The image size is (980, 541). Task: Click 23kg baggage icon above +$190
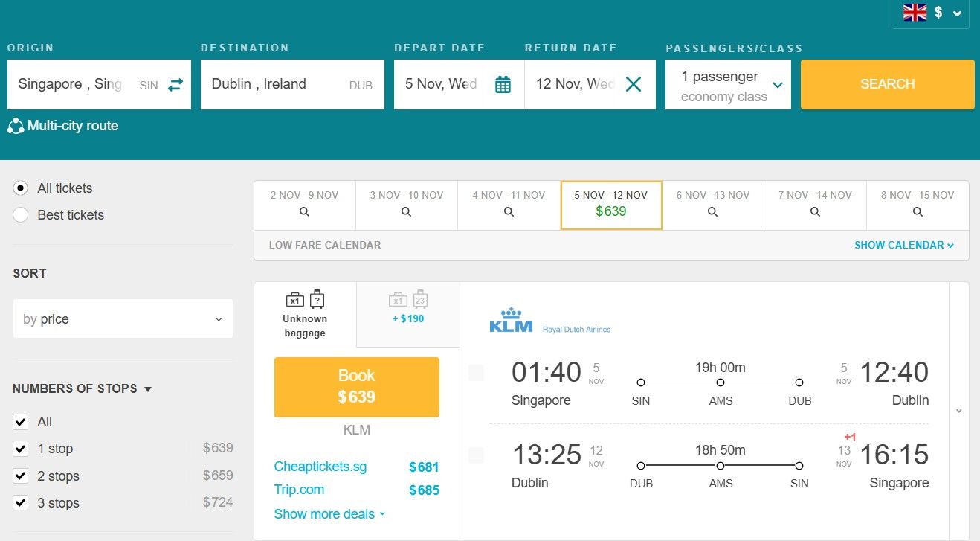point(420,299)
